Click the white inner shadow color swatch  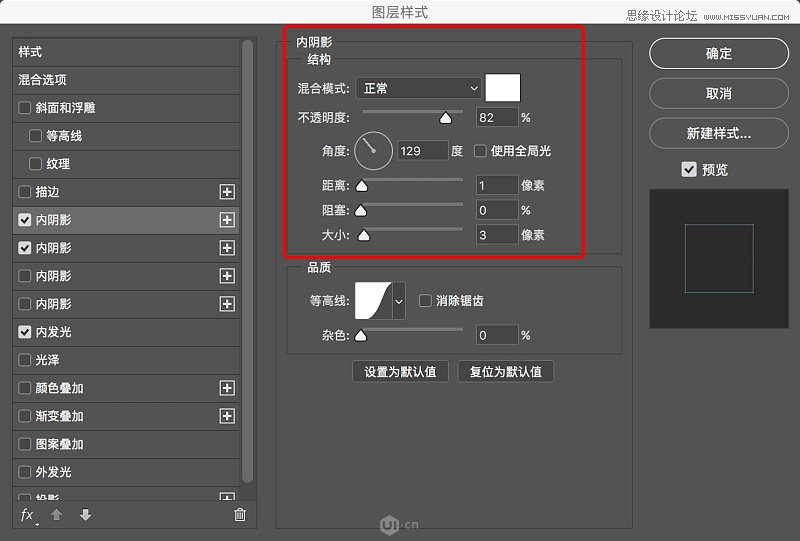click(503, 88)
